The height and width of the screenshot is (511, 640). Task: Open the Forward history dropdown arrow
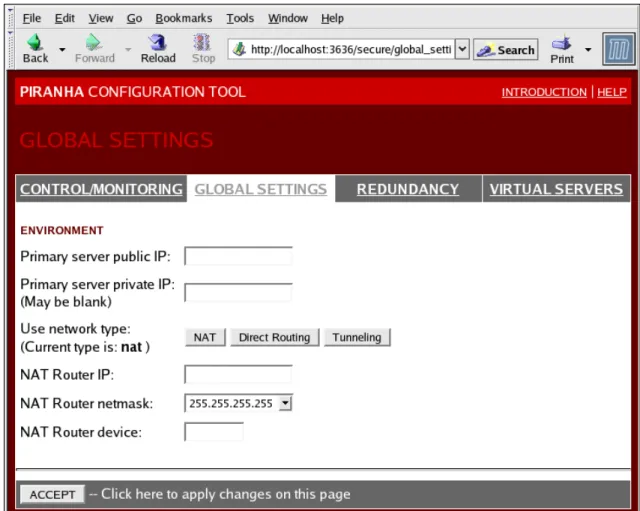[x=128, y=50]
